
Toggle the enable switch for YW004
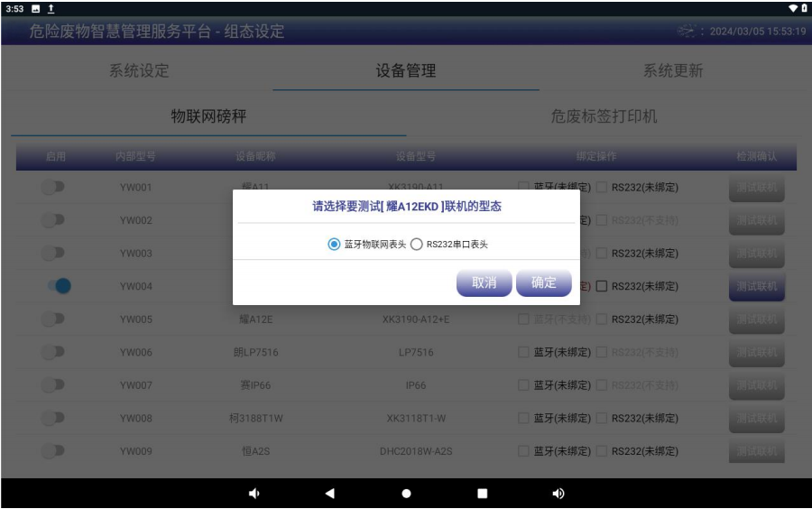[x=59, y=286]
